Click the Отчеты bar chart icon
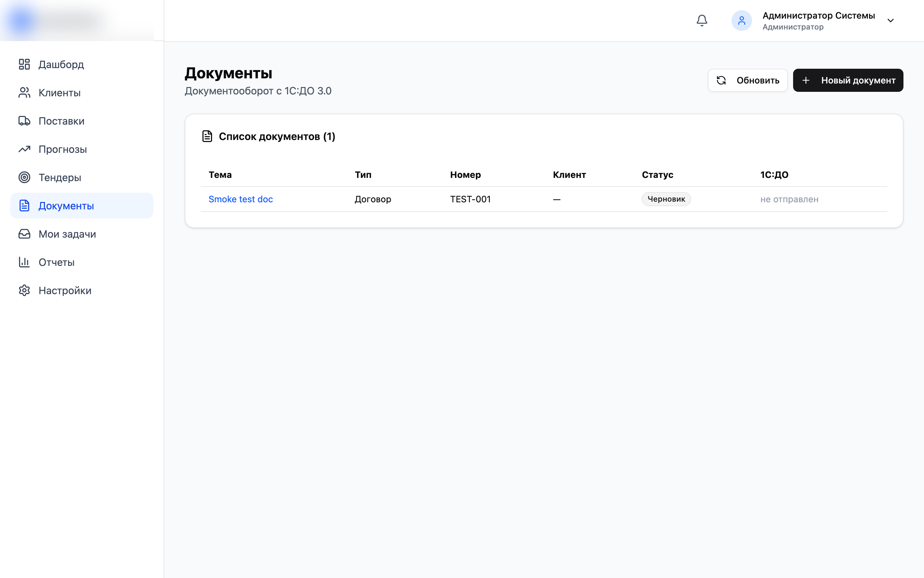This screenshot has width=924, height=578. (24, 262)
